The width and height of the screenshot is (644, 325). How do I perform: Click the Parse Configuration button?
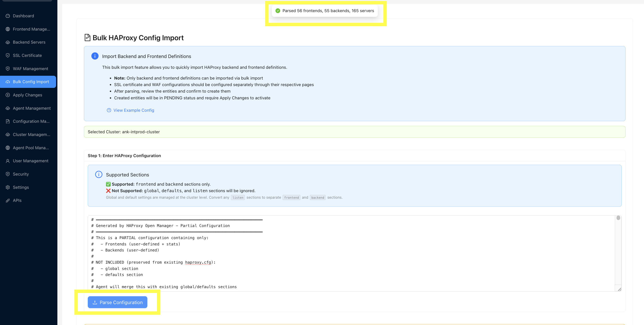117,302
